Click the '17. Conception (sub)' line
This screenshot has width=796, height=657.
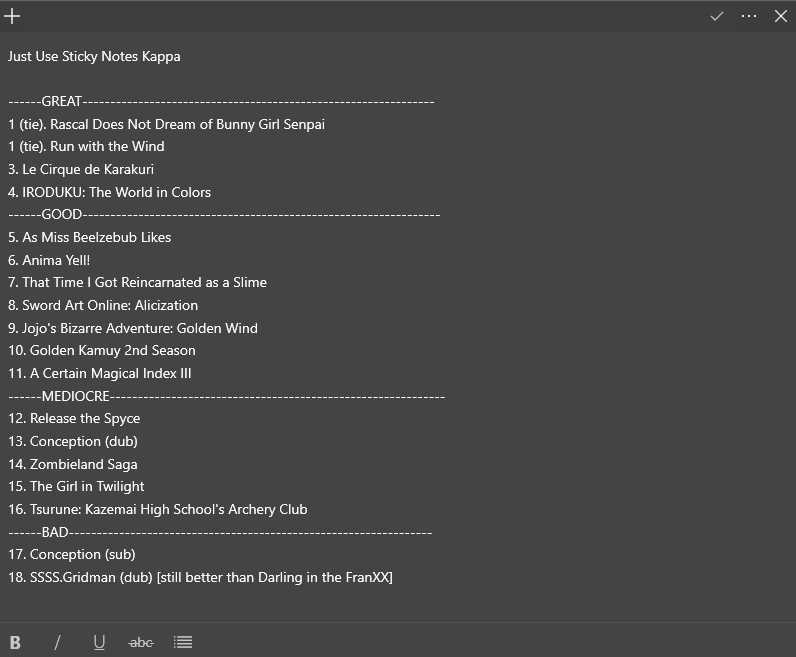[x=72, y=555]
